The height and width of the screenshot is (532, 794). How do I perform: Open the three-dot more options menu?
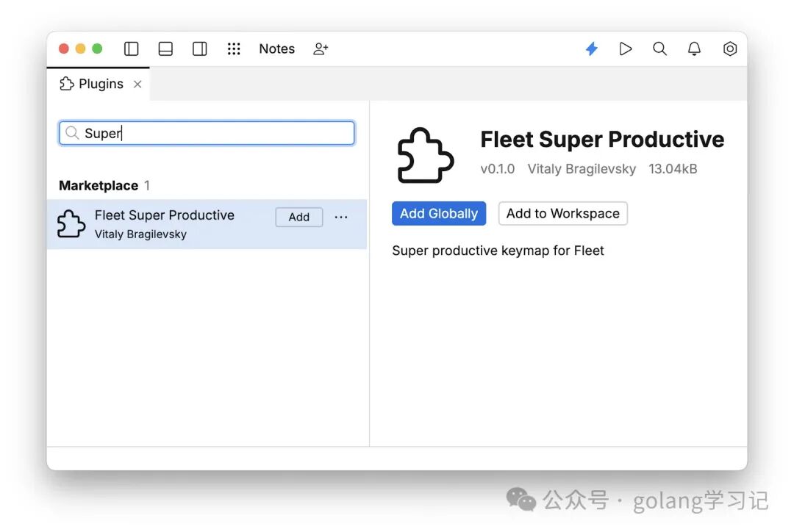341,217
